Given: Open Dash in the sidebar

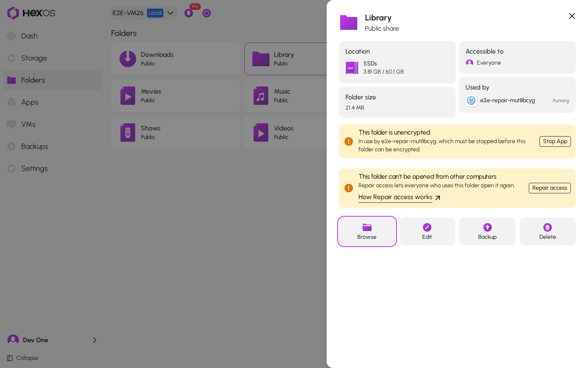Looking at the screenshot, I should (52, 36).
